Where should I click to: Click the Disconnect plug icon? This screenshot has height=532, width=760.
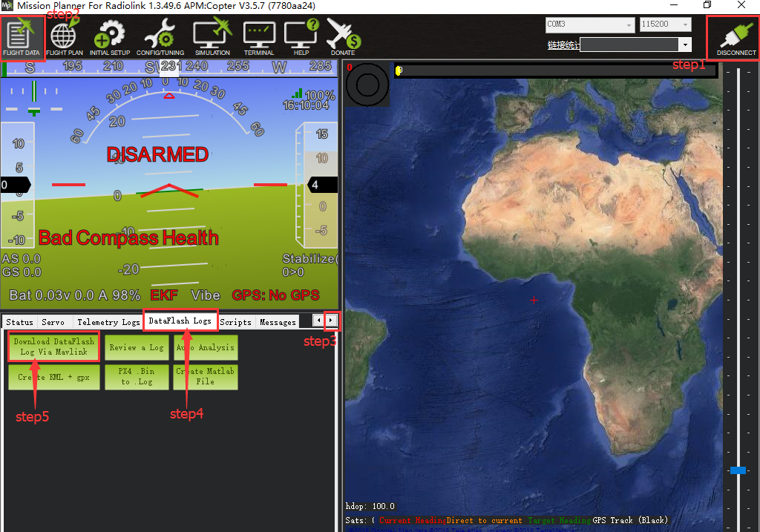(x=736, y=37)
